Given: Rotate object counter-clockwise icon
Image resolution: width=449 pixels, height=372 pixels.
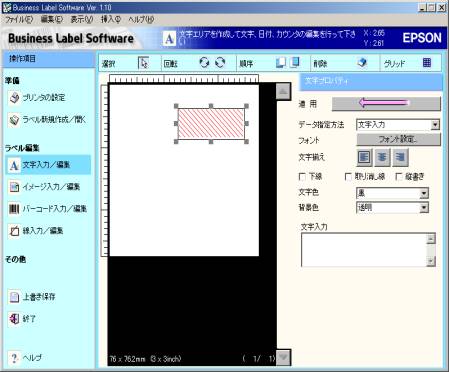Looking at the screenshot, I should [204, 62].
